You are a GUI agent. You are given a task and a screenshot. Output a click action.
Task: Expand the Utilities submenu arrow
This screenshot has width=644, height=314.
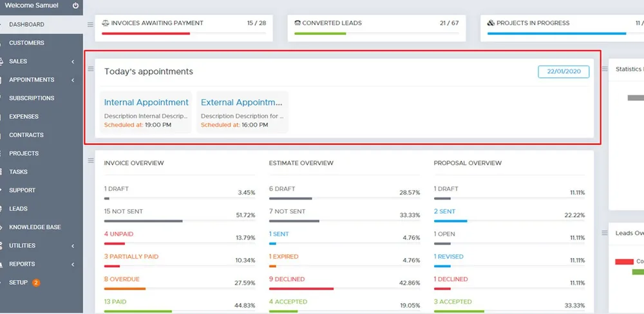[73, 246]
